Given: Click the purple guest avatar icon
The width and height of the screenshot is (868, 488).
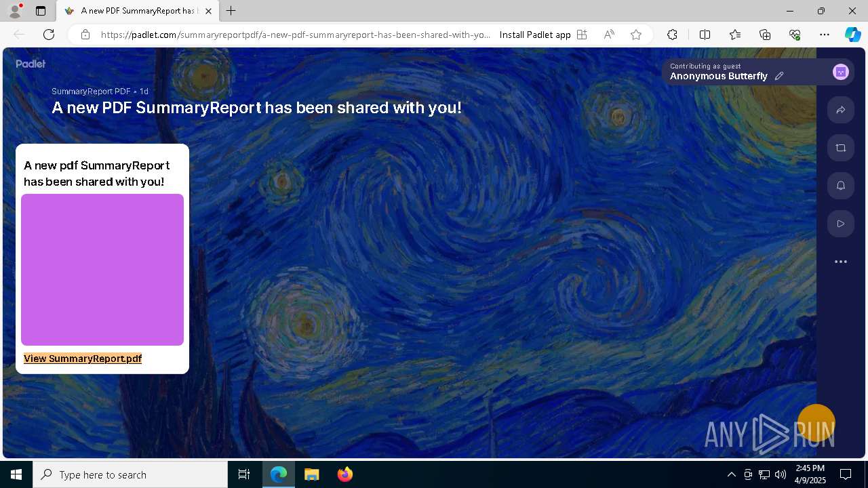Looking at the screenshot, I should (841, 72).
